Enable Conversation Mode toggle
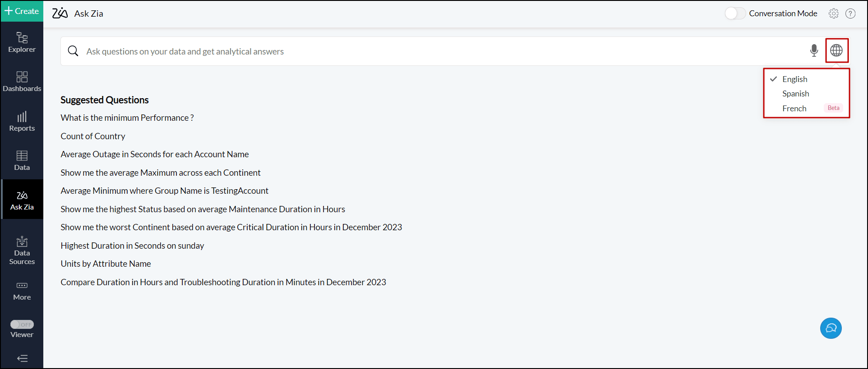Screen dimensions: 868x369 coord(735,14)
